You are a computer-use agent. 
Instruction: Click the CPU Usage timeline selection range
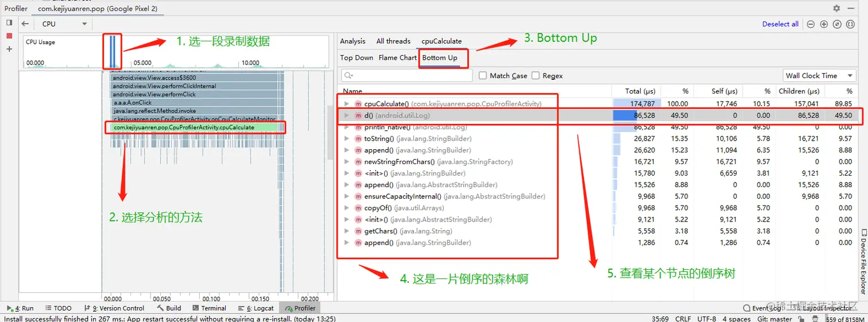113,52
